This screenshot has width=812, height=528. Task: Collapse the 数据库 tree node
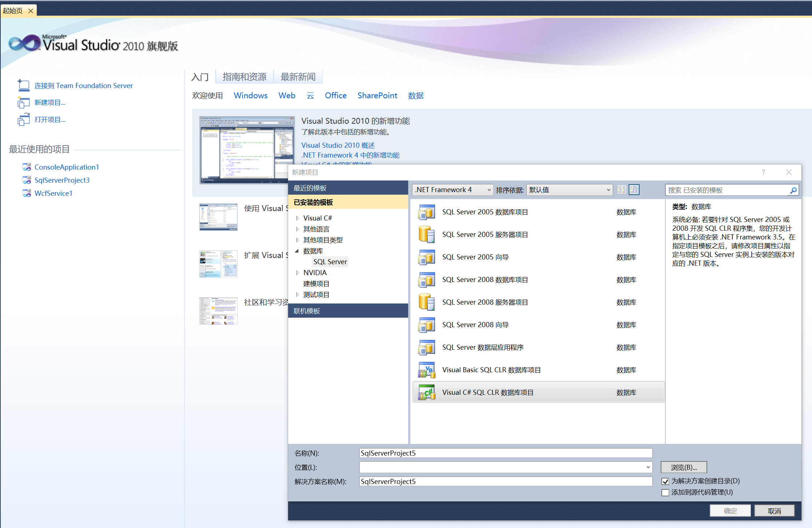pos(297,251)
